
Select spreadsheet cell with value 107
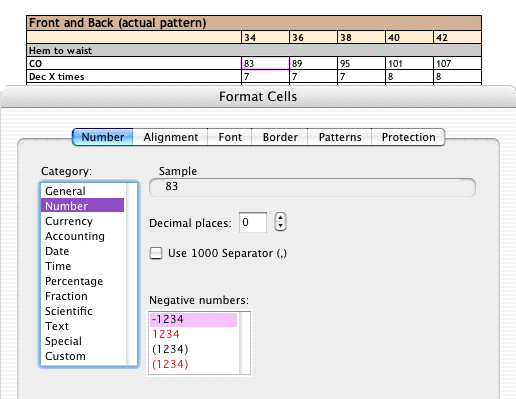click(x=457, y=63)
